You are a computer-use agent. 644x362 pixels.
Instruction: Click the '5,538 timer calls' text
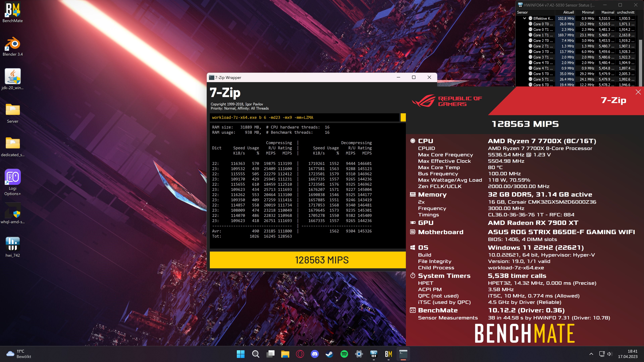tap(517, 276)
